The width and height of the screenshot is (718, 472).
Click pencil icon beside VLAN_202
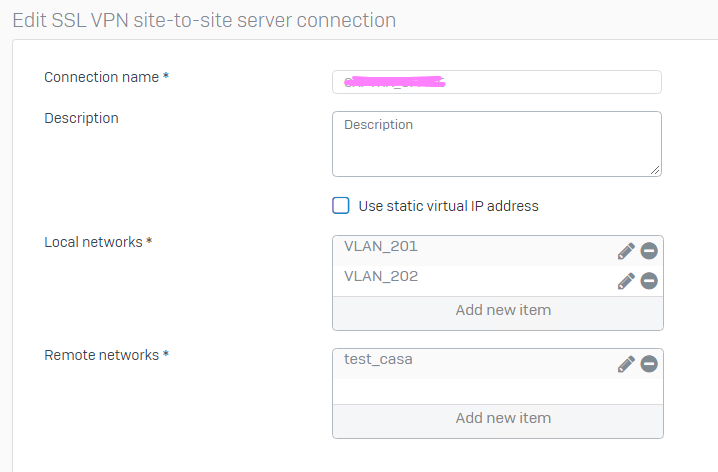coord(626,281)
